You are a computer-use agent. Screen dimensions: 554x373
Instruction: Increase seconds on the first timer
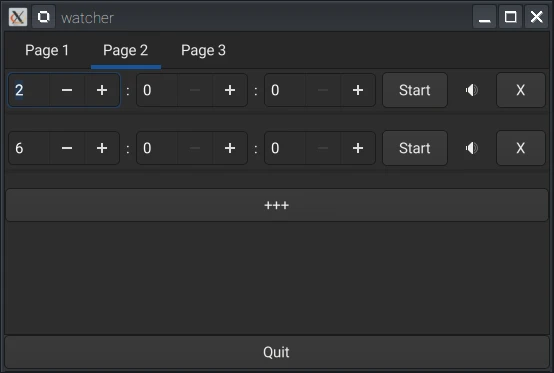point(358,90)
